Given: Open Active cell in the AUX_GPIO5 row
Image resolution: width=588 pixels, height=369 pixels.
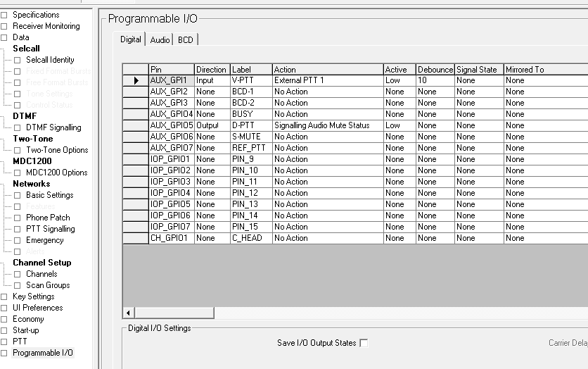Looking at the screenshot, I should (399, 125).
